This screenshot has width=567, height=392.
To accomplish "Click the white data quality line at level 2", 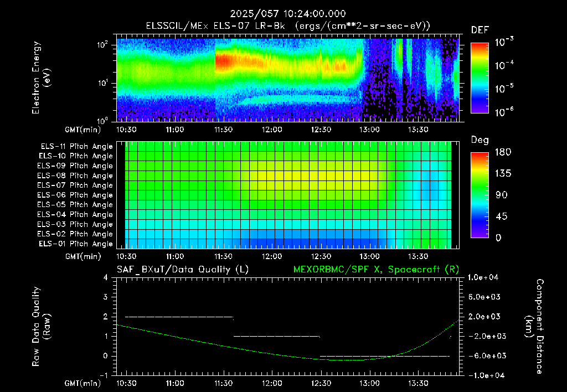I will (x=179, y=317).
